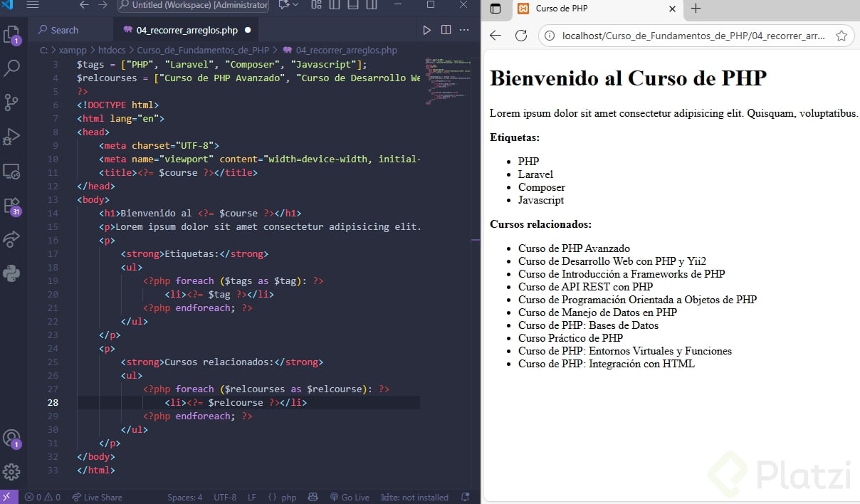This screenshot has width=860, height=504.
Task: Select the Search editor tab
Action: (70, 30)
